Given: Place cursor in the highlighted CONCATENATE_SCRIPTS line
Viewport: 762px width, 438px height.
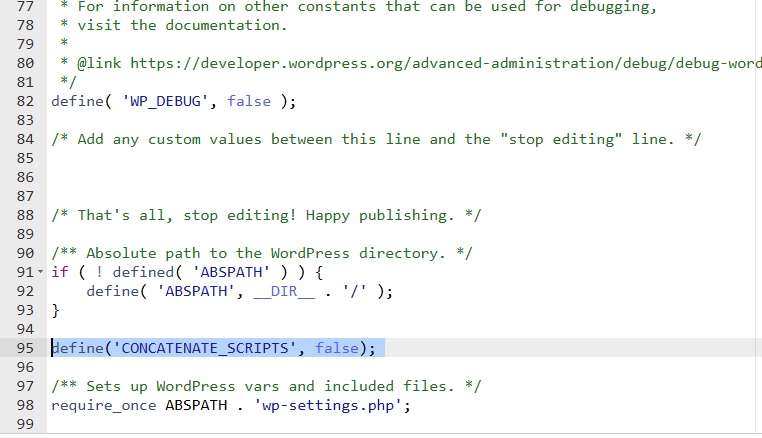Looking at the screenshot, I should point(218,348).
